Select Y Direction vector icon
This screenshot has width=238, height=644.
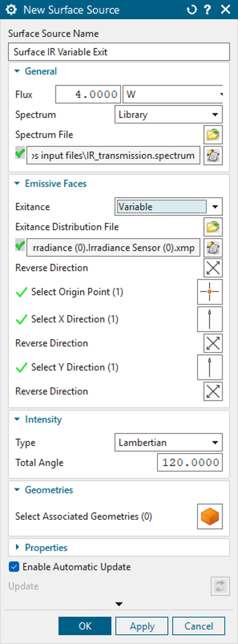pyautogui.click(x=210, y=367)
